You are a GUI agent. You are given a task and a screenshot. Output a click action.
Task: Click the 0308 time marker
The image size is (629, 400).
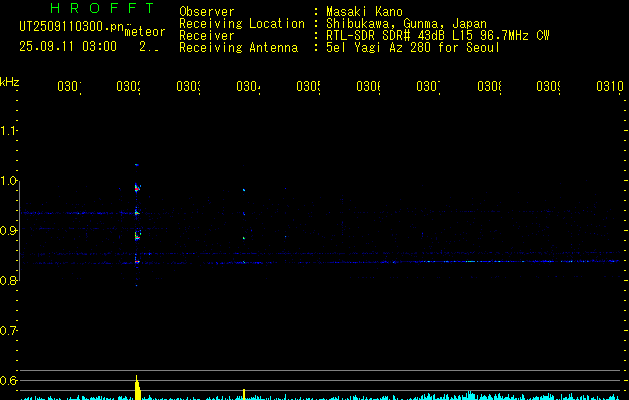[489, 86]
